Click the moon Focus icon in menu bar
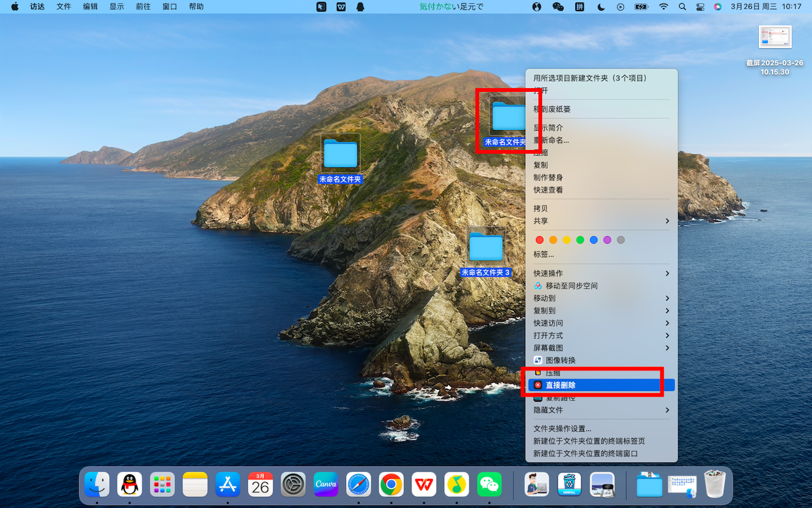Viewport: 812px width, 508px height. 601,7
